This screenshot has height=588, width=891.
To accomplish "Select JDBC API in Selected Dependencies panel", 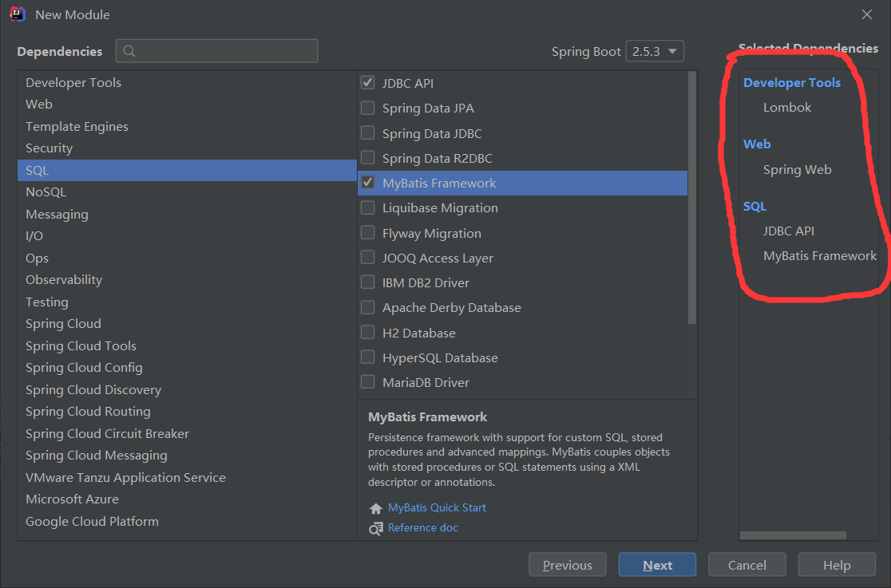I will point(789,231).
